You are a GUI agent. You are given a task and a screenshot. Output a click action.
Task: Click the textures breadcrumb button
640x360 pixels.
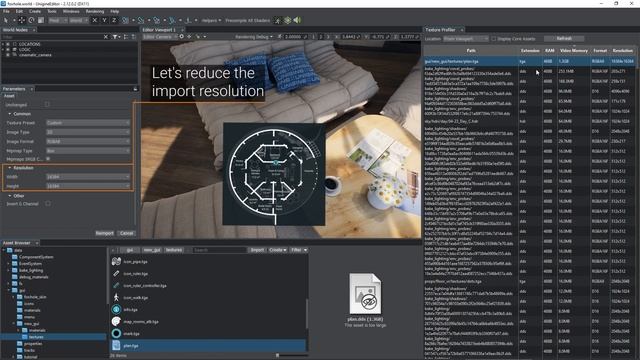tap(174, 250)
